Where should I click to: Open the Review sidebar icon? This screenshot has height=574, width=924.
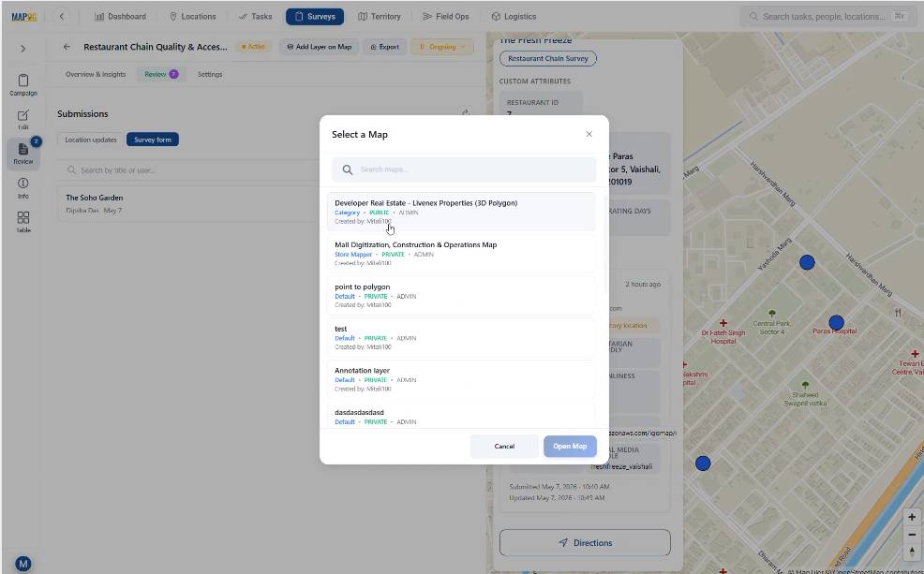(x=23, y=154)
